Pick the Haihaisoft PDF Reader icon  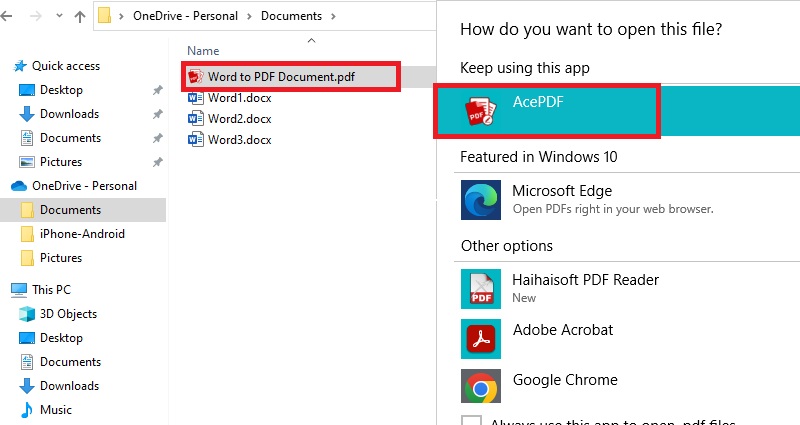pyautogui.click(x=481, y=289)
